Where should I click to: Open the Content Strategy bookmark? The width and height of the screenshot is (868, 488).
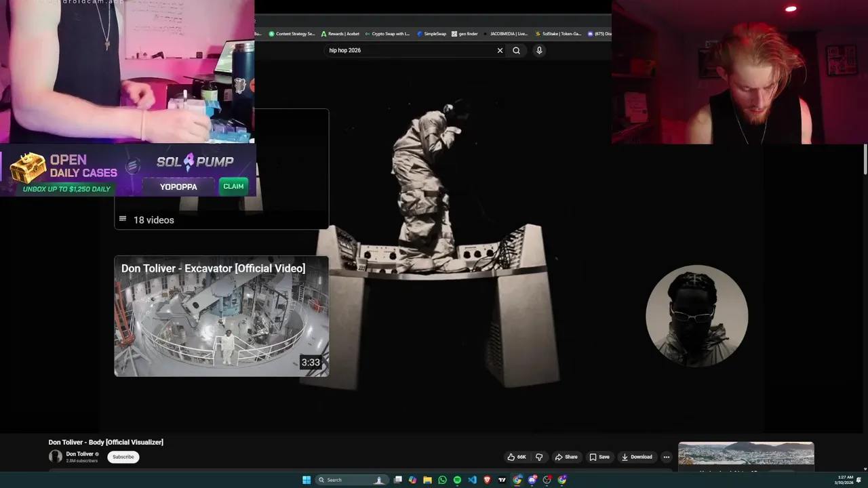coord(292,33)
